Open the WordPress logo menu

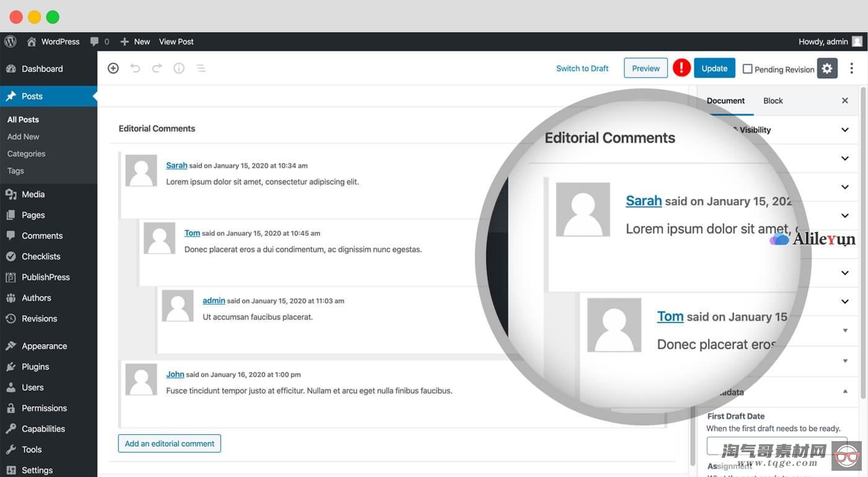pos(11,42)
